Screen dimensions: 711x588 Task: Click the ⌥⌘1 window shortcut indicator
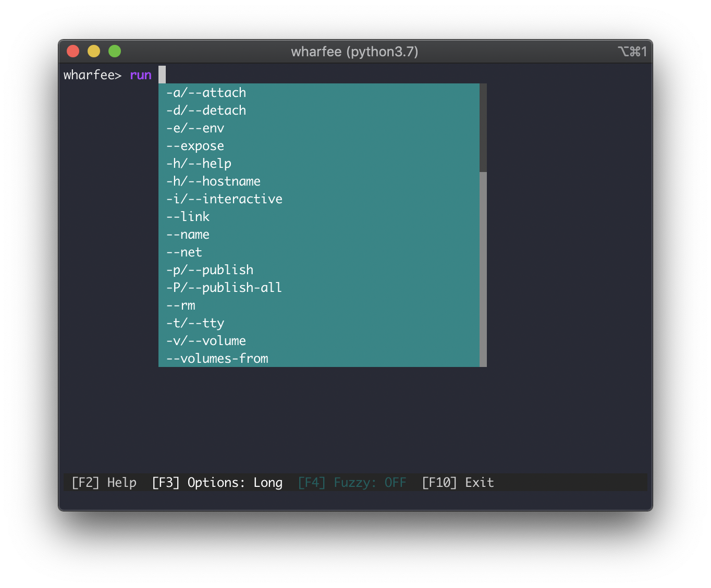(632, 52)
